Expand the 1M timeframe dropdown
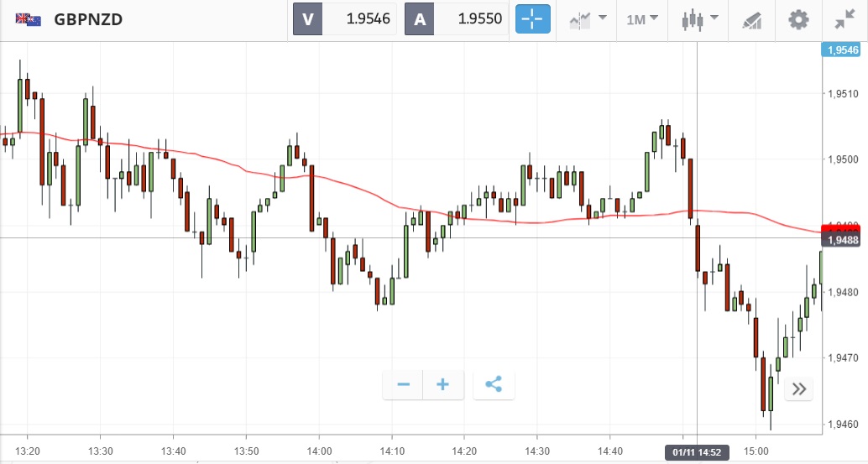This screenshot has height=464, width=868. click(x=641, y=19)
